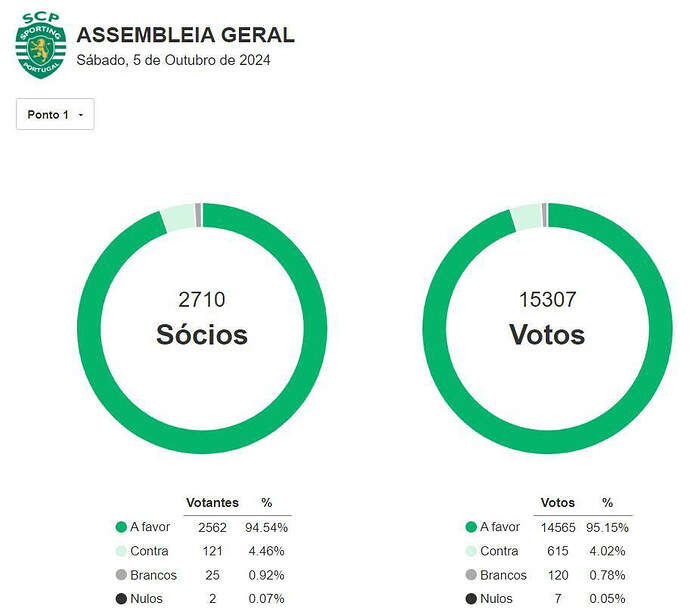Click the ASSEMBLEIA GERAL heading

185,35
